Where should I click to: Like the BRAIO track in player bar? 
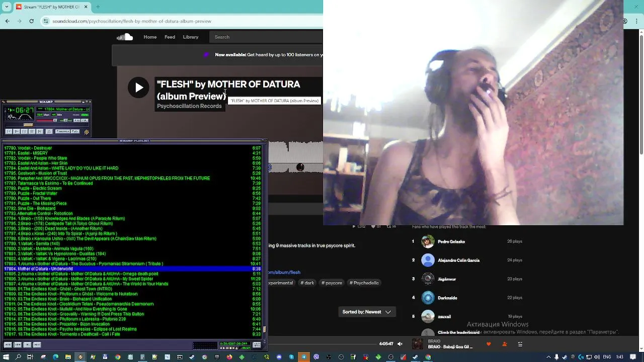point(489,344)
